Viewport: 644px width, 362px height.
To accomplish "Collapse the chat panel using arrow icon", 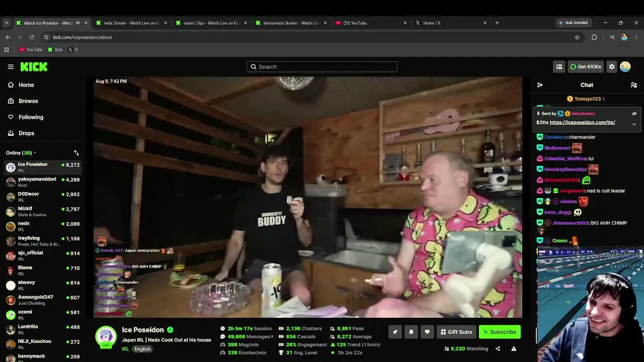I will coord(540,85).
